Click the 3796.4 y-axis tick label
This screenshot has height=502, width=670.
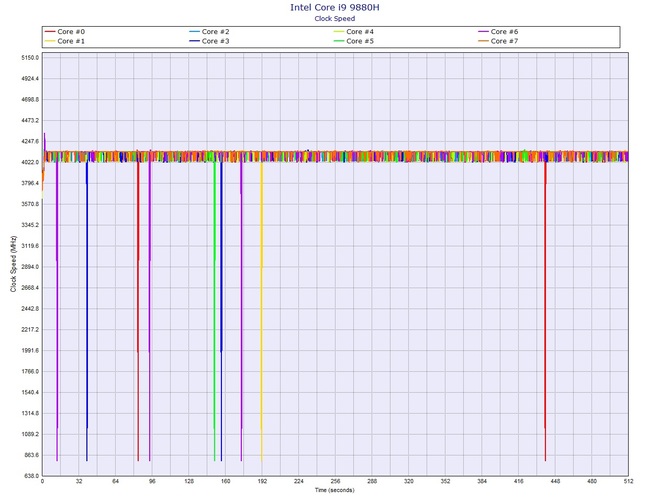click(x=30, y=183)
